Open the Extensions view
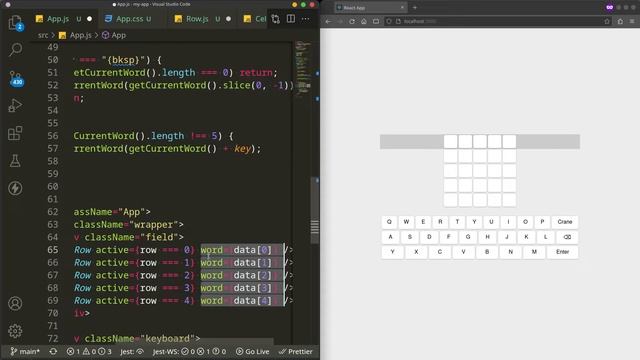 click(16, 133)
